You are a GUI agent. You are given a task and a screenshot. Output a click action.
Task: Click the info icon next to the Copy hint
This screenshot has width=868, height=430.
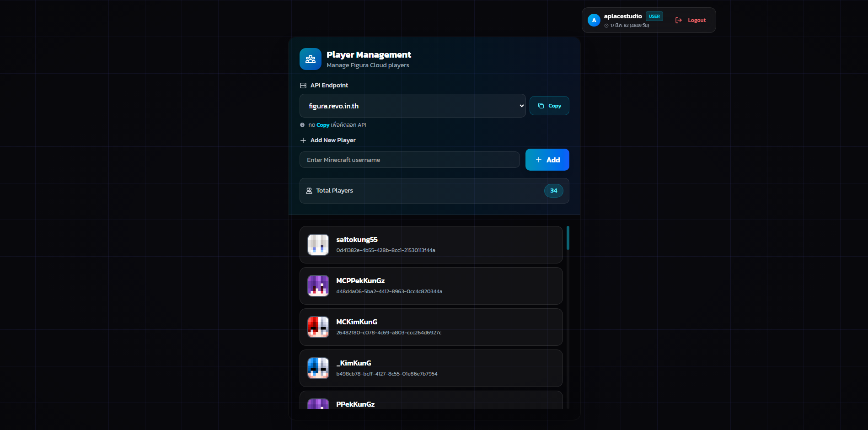pyautogui.click(x=302, y=124)
